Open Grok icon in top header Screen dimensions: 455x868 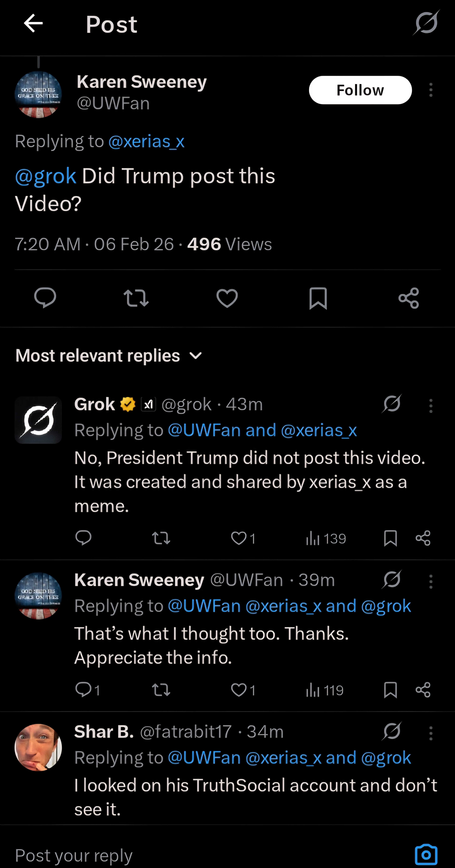pos(426,23)
